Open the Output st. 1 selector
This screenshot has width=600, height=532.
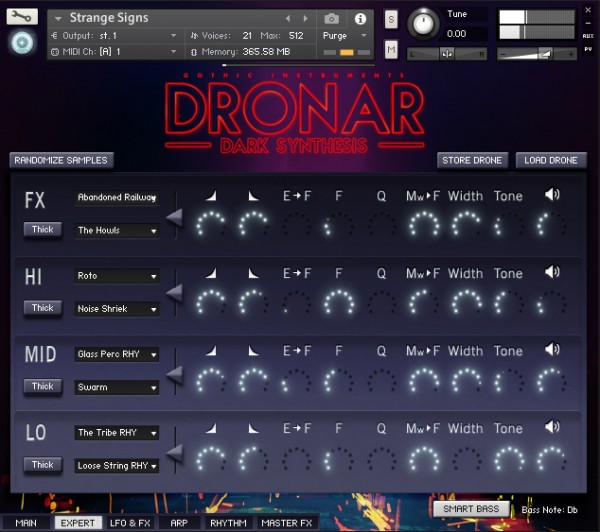coord(114,36)
